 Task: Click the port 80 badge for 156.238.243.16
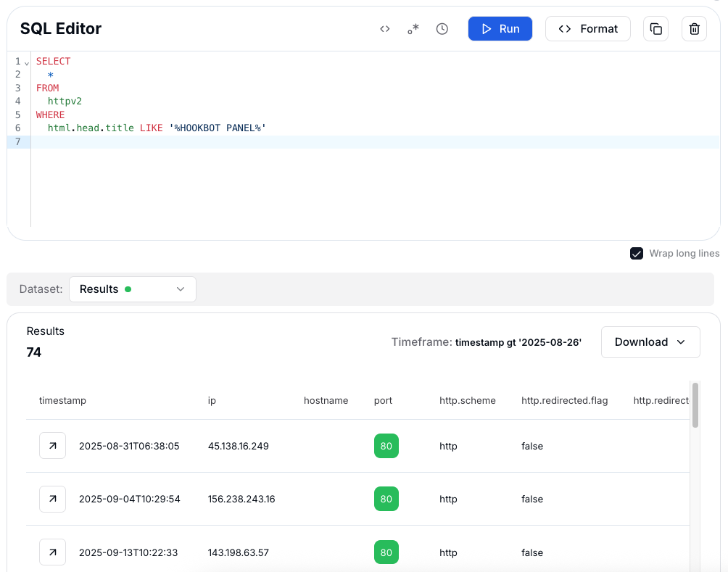(386, 499)
